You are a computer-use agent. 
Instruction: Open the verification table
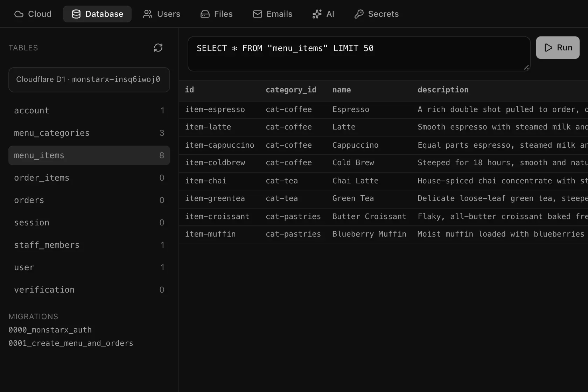click(x=89, y=290)
